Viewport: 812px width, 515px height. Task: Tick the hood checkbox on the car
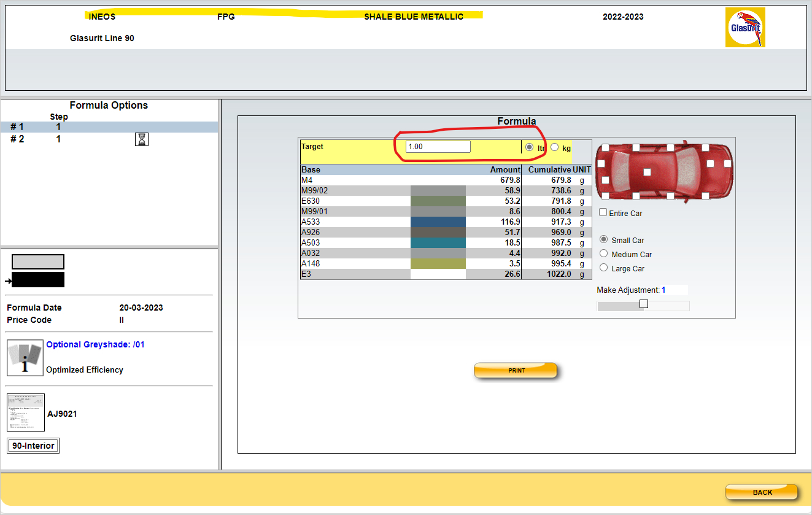click(x=710, y=164)
